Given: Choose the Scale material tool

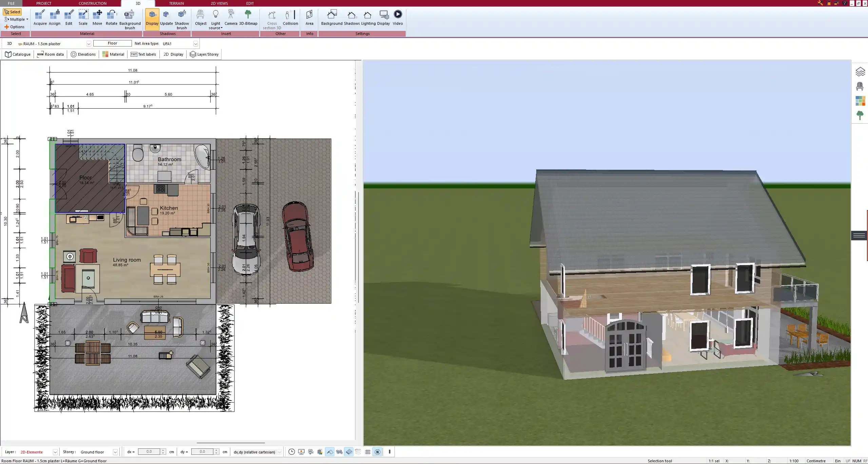Looking at the screenshot, I should (83, 18).
